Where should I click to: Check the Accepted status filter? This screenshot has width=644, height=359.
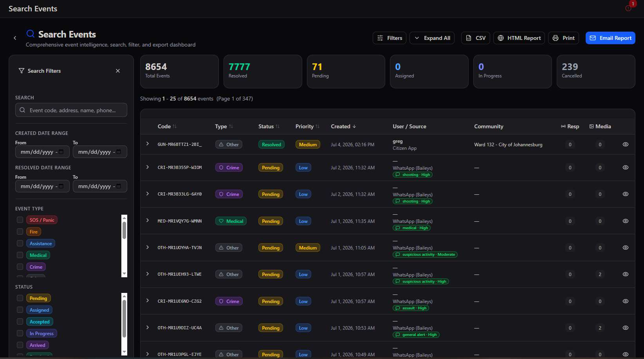[20, 321]
